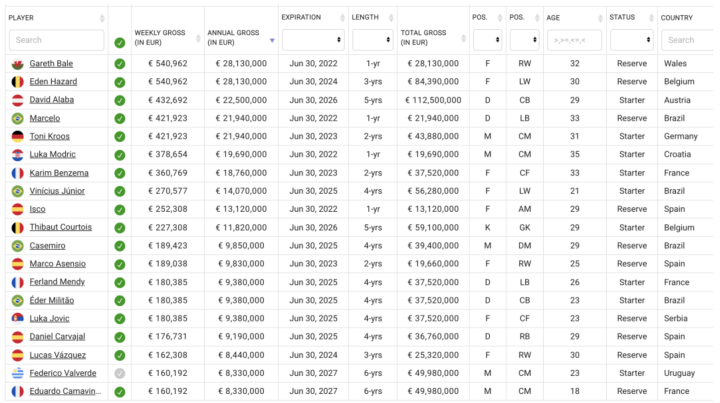The image size is (720, 403).
Task: Click the grey check icon in Federico Valverde's row
Action: (x=120, y=373)
